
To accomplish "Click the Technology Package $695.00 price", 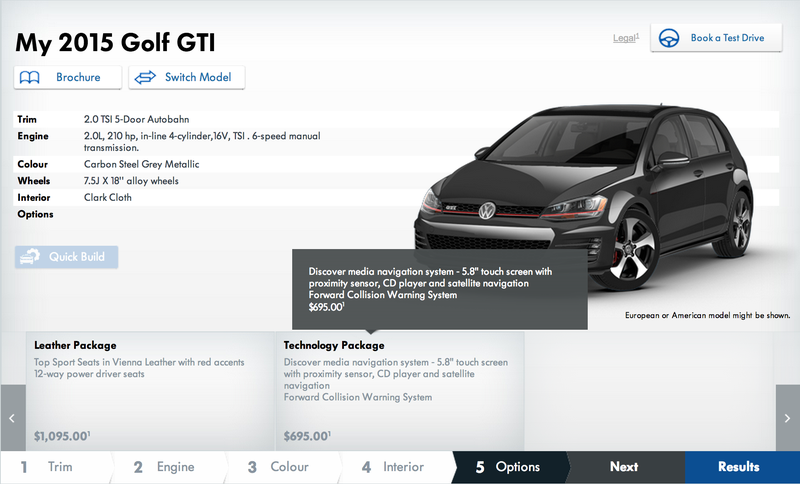I will click(307, 437).
